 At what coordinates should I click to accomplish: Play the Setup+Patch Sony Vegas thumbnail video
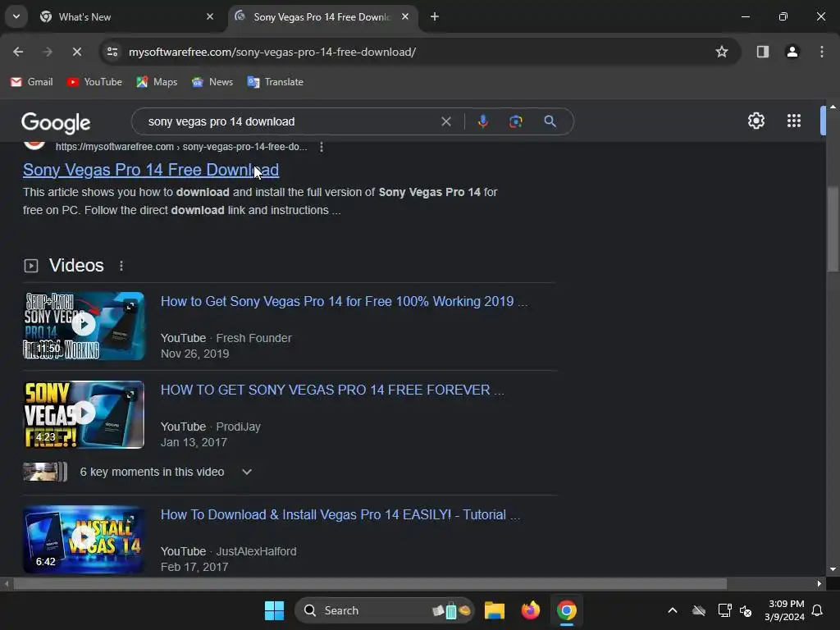84,326
